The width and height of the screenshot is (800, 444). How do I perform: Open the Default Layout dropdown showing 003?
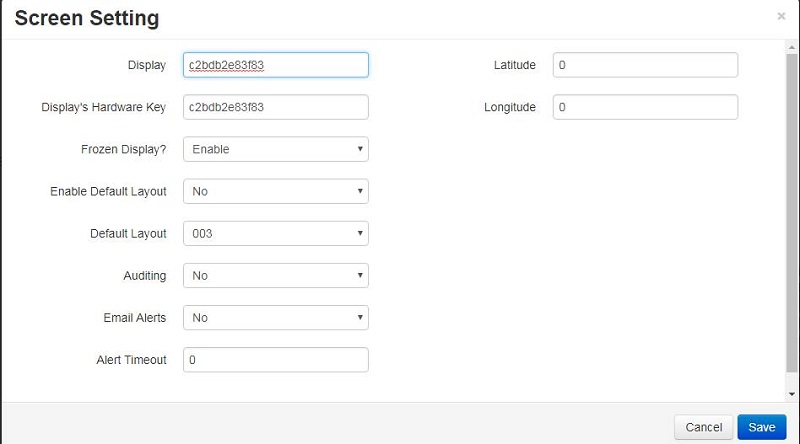pyautogui.click(x=276, y=233)
